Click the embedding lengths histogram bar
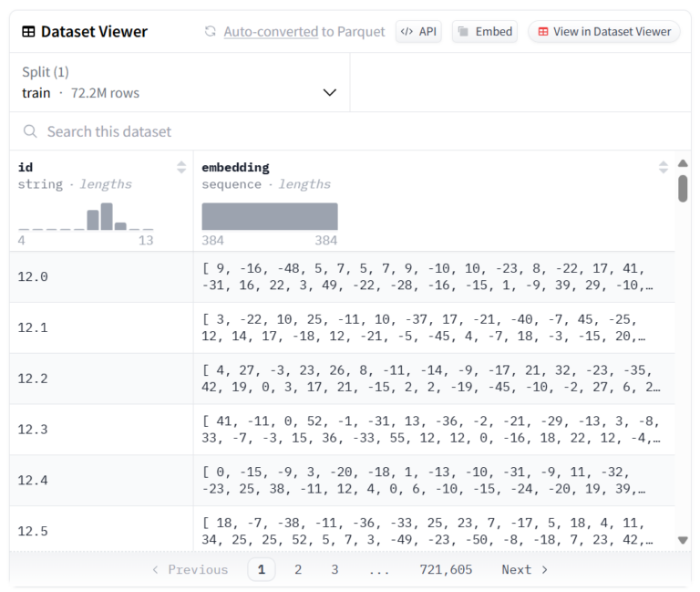The width and height of the screenshot is (700, 592). point(270,216)
